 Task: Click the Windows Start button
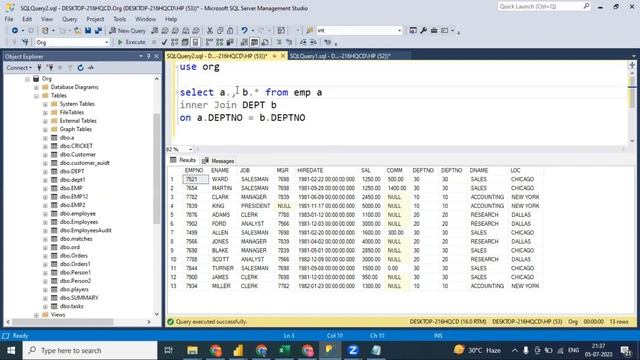(x=11, y=350)
